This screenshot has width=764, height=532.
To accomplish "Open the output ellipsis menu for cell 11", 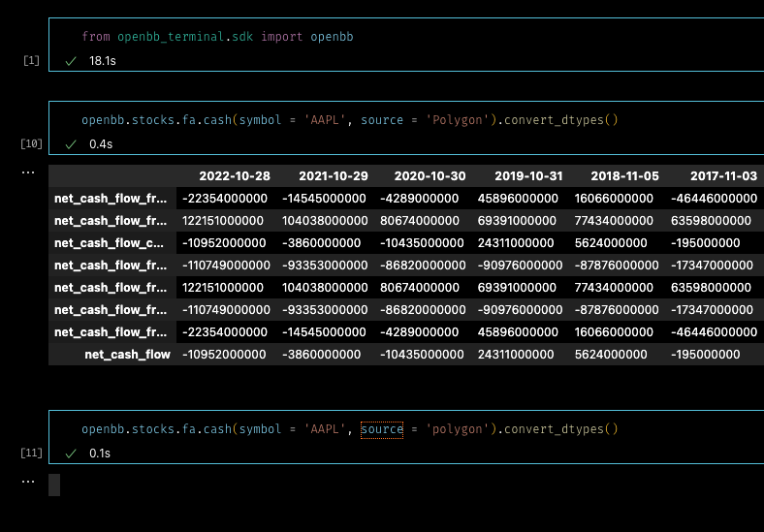I will point(28,483).
